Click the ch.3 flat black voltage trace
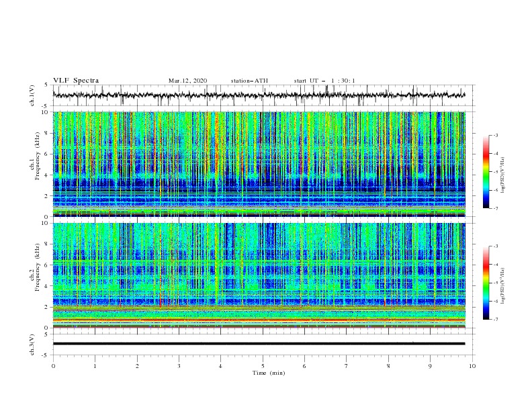This screenshot has height=411, width=532. [x=259, y=344]
